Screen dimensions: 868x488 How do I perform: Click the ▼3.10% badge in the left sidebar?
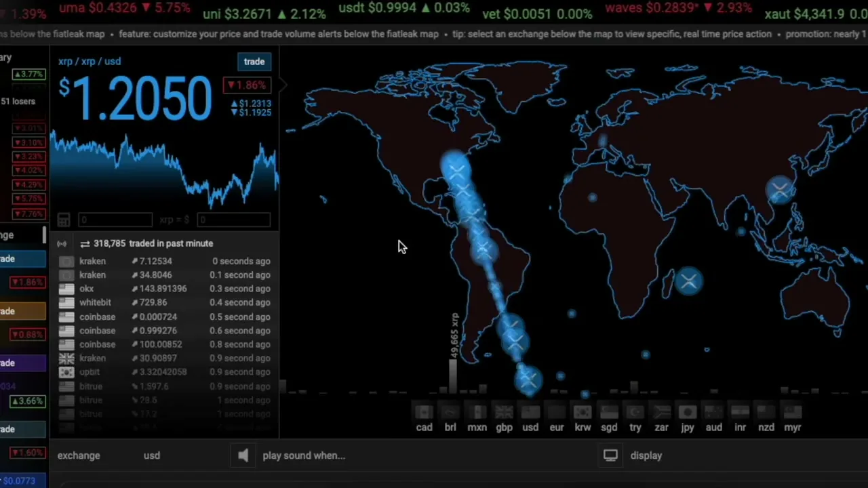pyautogui.click(x=28, y=143)
